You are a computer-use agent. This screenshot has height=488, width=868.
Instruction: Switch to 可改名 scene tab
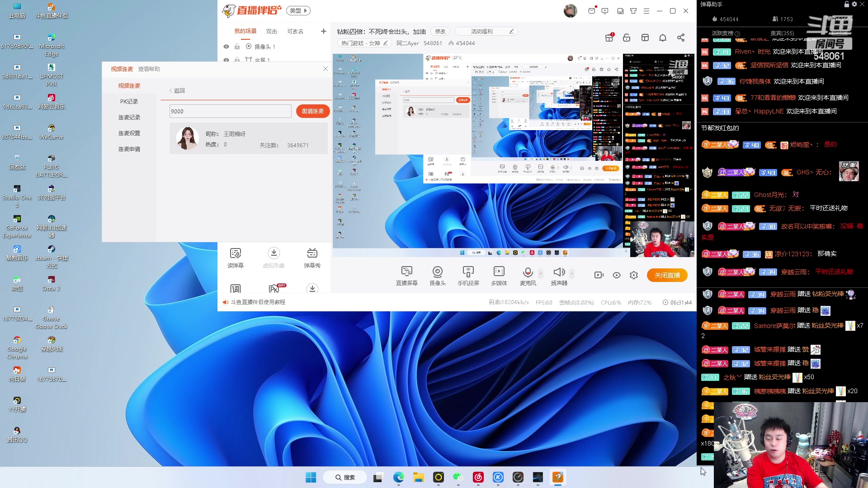[295, 31]
